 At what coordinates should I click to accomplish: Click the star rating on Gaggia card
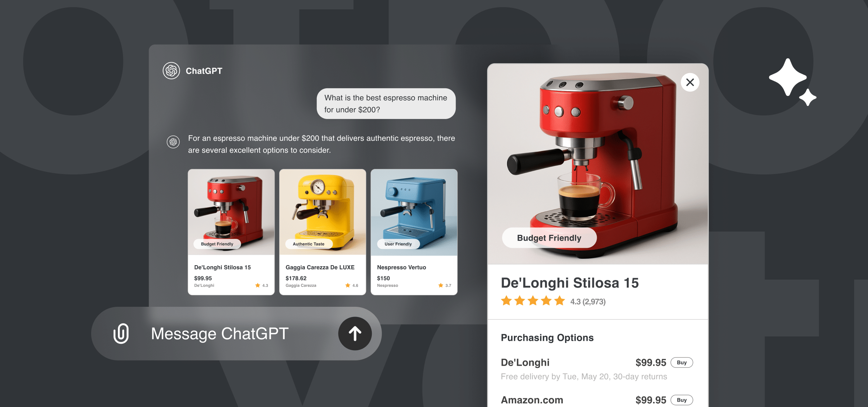point(352,285)
